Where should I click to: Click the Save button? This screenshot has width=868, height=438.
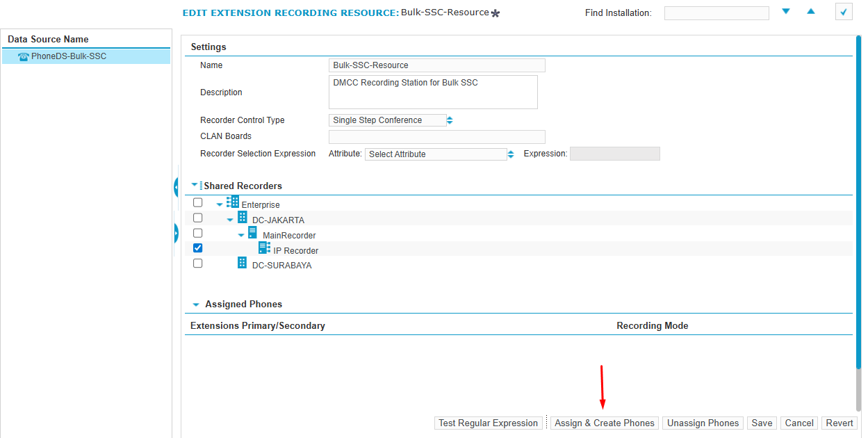pyautogui.click(x=762, y=423)
